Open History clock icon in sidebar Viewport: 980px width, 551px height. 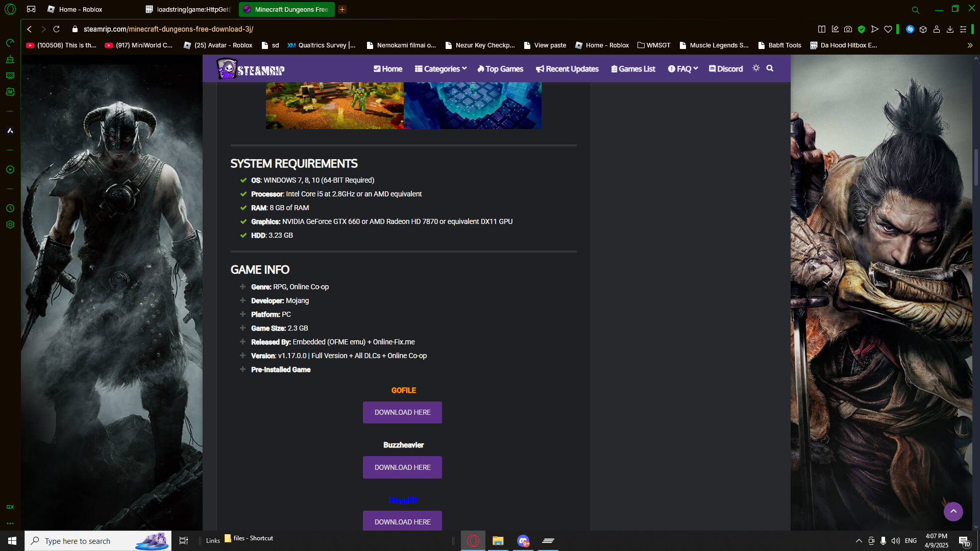coord(10,208)
